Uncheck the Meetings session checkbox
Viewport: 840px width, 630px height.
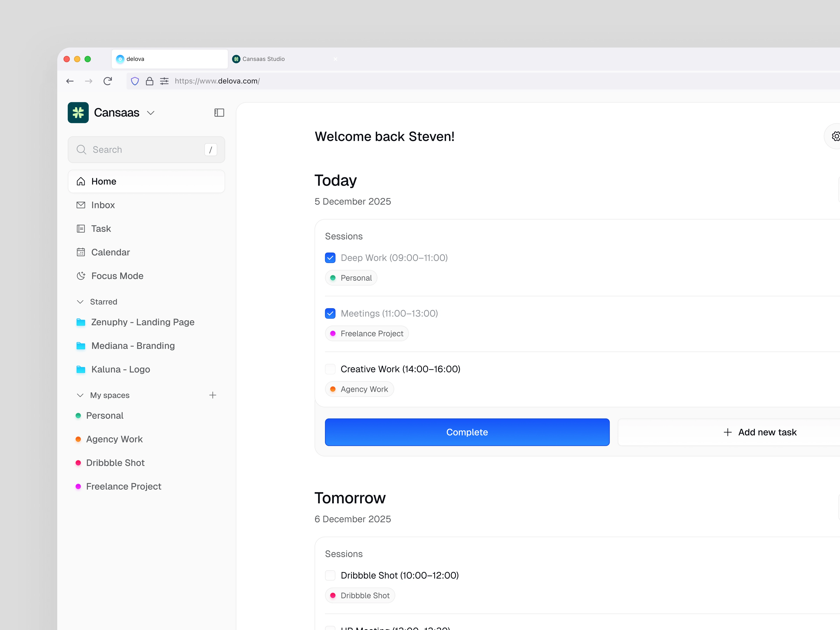tap(330, 314)
